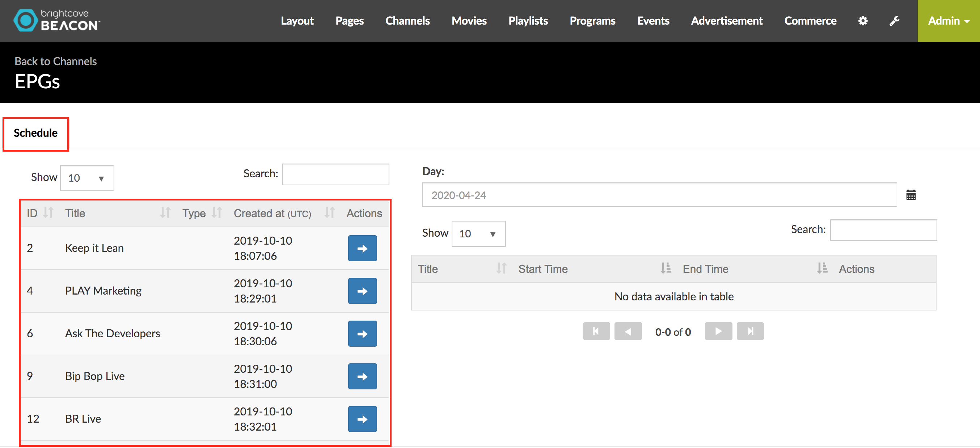Click the Day date field
Image resolution: width=980 pixels, height=448 pixels.
tap(659, 195)
